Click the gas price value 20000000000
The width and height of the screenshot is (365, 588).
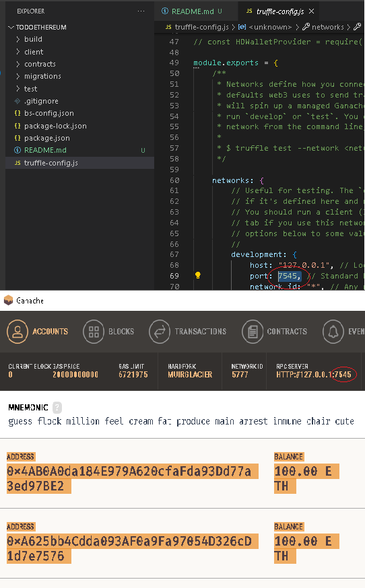[x=75, y=375]
